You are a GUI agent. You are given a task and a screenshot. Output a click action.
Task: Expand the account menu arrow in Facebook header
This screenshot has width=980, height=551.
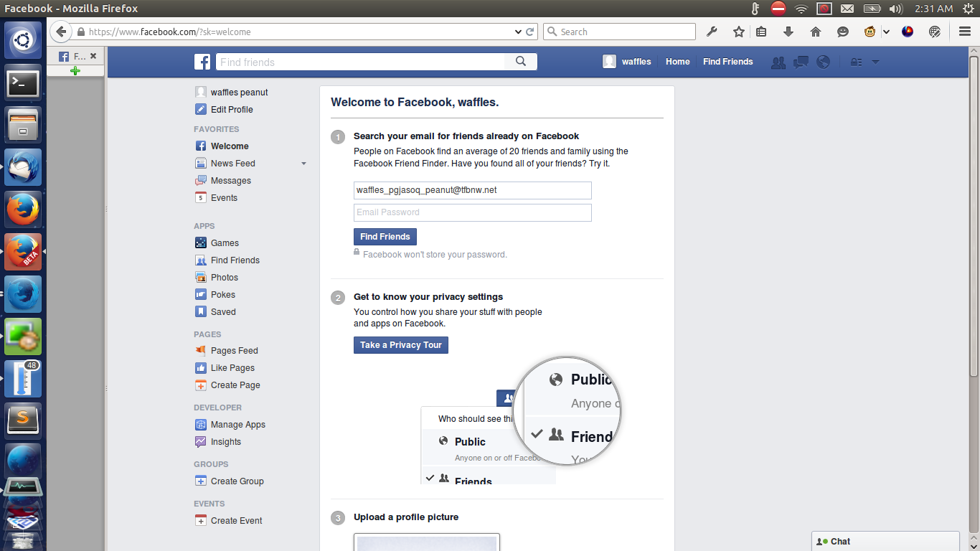click(875, 62)
